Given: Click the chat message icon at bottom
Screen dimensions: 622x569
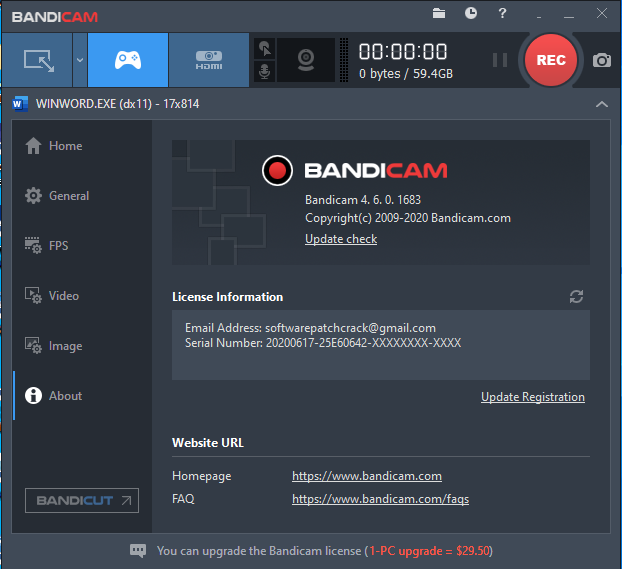Looking at the screenshot, I should click(138, 551).
